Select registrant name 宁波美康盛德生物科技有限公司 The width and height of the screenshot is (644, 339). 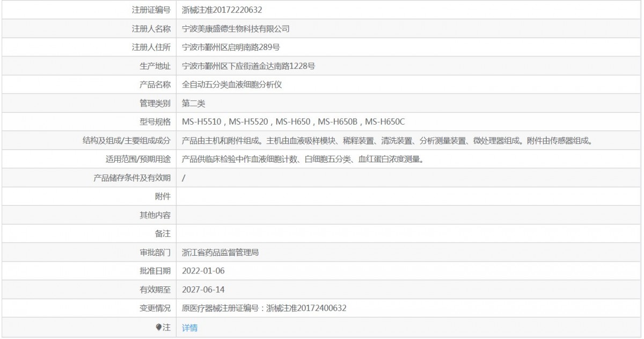[236, 28]
